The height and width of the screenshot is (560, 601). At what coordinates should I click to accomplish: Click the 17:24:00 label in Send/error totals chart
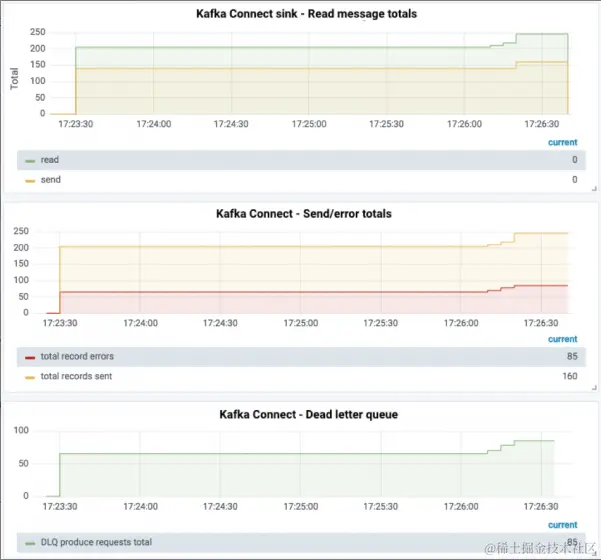coord(140,323)
